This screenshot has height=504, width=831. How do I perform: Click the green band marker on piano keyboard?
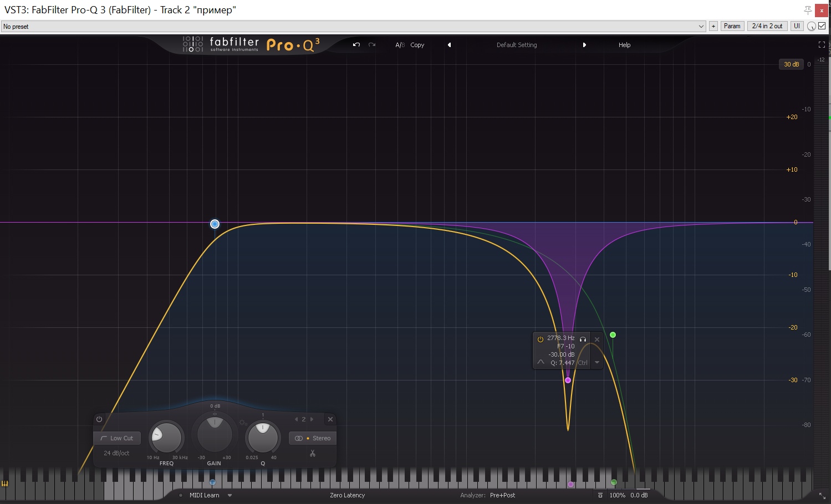pos(614,482)
